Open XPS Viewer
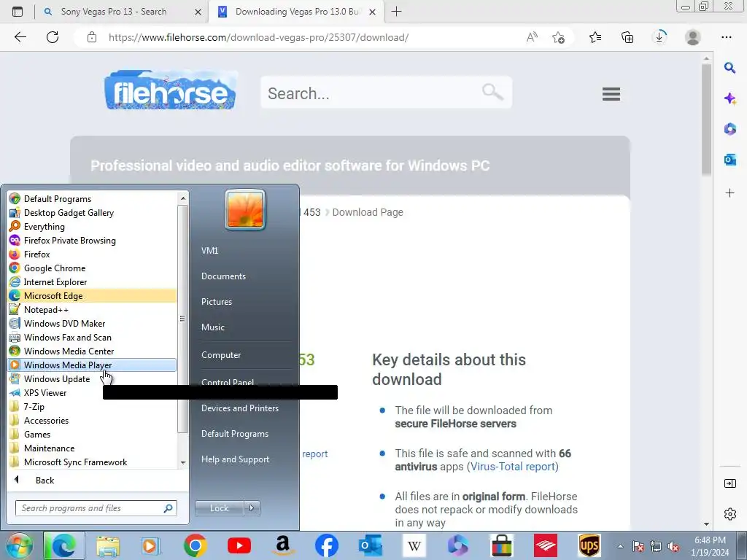Screen dimensions: 747x560 [92, 393]
